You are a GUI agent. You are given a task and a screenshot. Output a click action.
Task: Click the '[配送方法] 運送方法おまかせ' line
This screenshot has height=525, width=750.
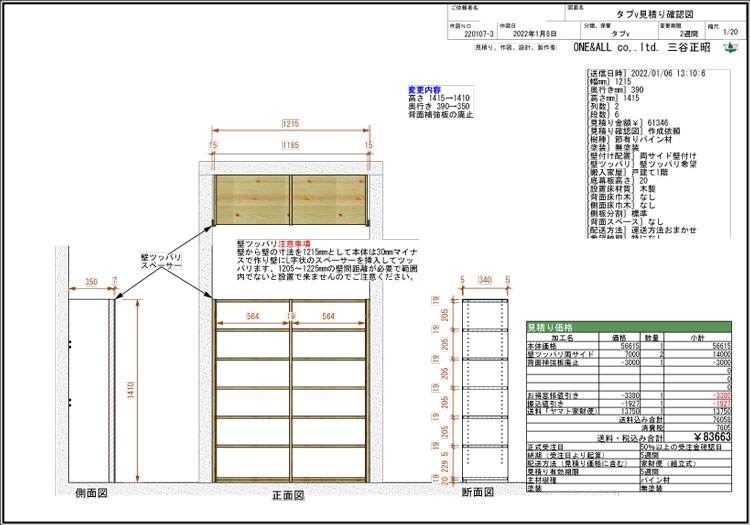click(642, 230)
